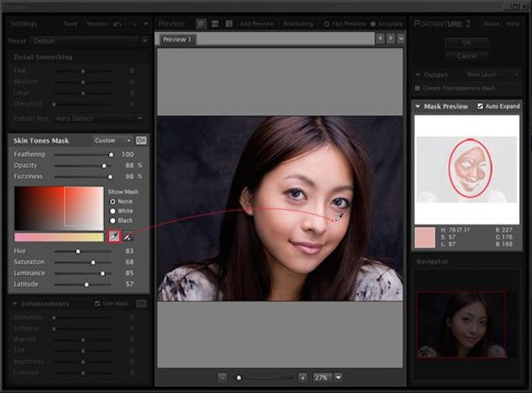Switch to horizontal split preview layout

coord(214,23)
